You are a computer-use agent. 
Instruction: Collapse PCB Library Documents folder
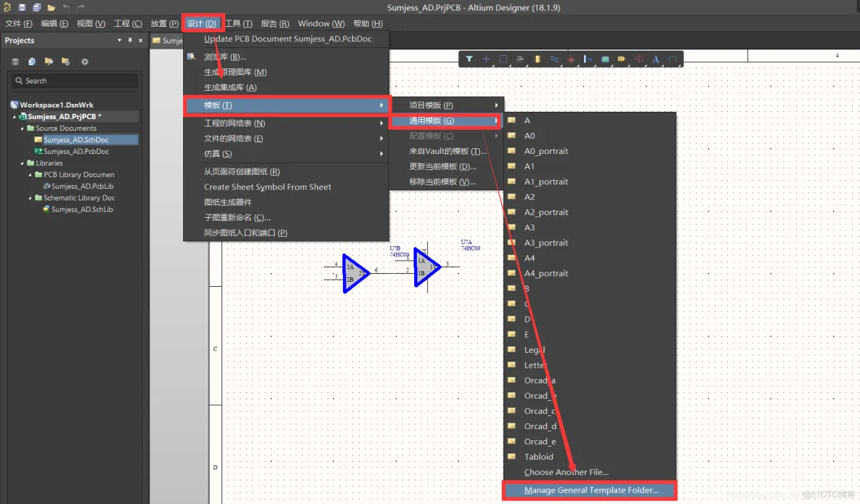(31, 174)
